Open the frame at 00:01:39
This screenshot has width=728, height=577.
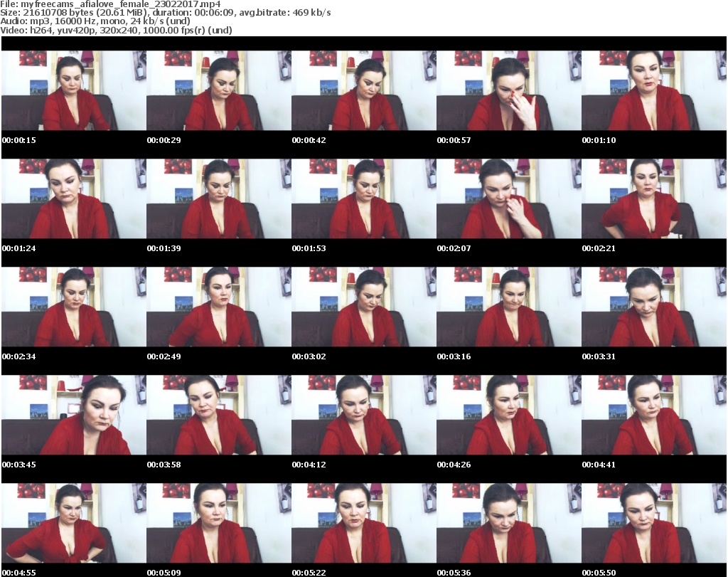[x=219, y=198]
